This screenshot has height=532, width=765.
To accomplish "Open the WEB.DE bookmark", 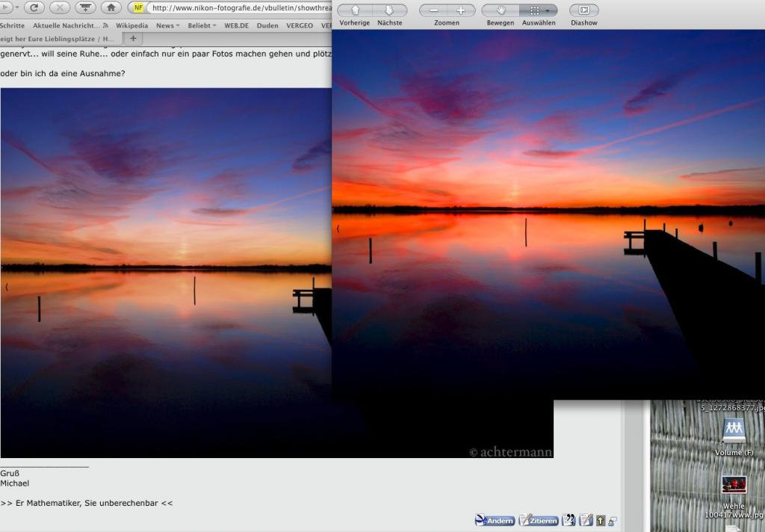I will [x=236, y=25].
